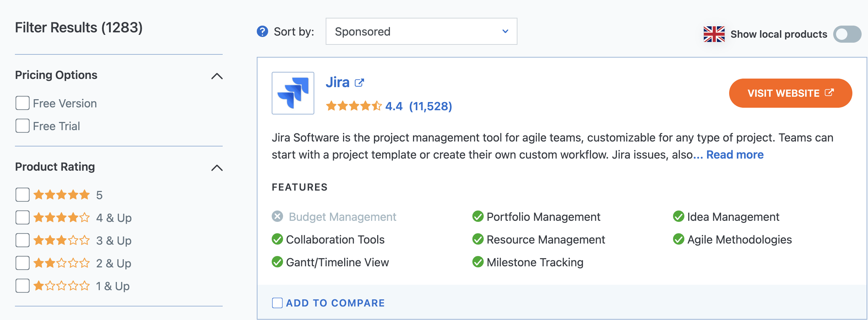
Task: Toggle the Show local products switch
Action: coord(847,34)
